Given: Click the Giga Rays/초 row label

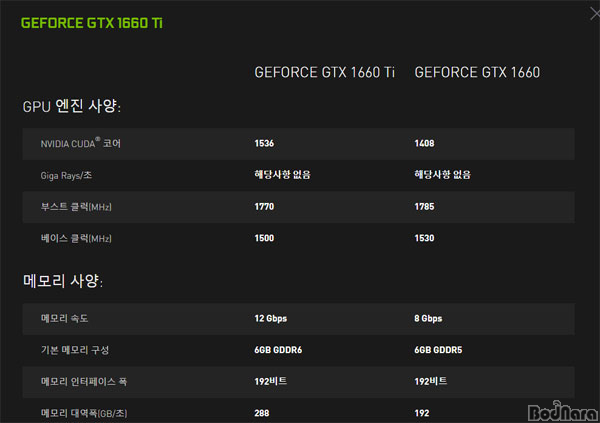Looking at the screenshot, I should (66, 175).
